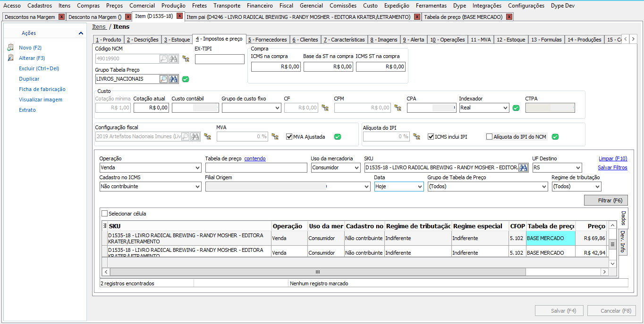
Task: Open the Dev. Info vertical tab
Action: (623, 242)
